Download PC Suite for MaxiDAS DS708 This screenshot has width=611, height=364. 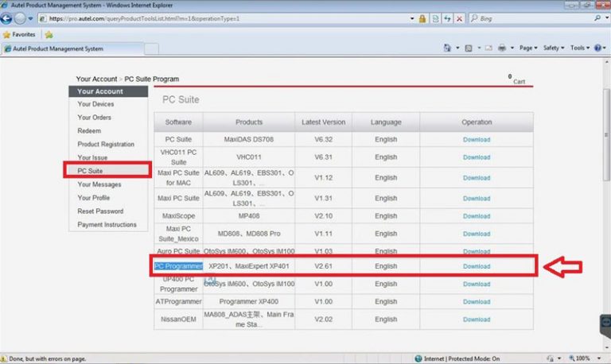coord(477,139)
